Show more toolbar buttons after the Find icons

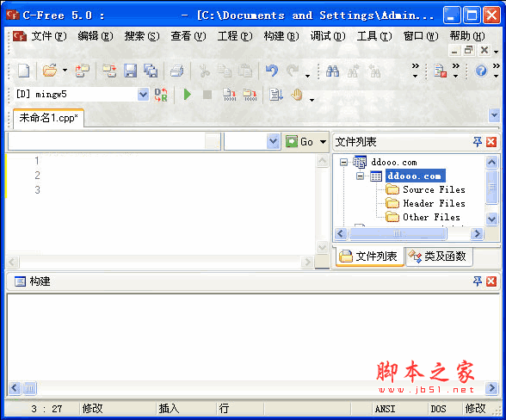click(x=416, y=71)
